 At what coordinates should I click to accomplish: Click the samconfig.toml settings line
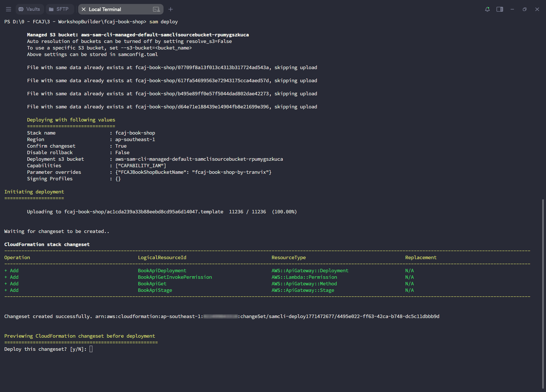click(92, 54)
